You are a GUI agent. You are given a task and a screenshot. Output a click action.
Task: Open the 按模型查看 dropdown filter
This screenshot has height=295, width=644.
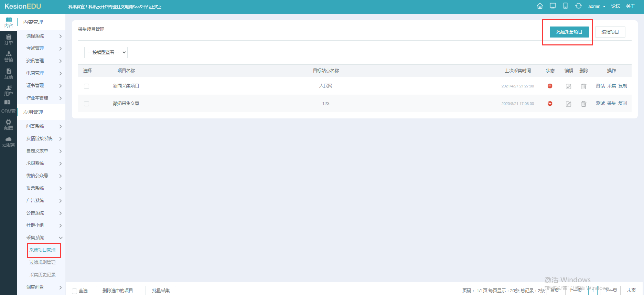[106, 52]
